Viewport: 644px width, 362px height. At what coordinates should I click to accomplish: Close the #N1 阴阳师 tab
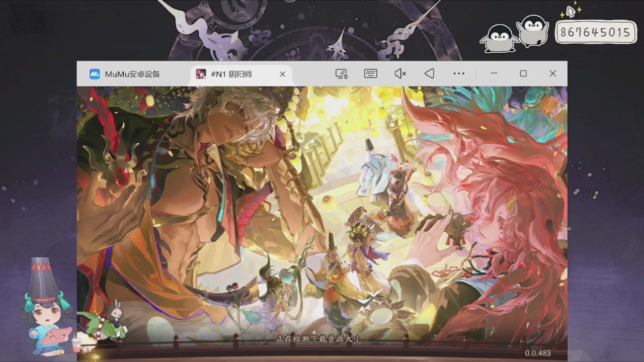282,74
